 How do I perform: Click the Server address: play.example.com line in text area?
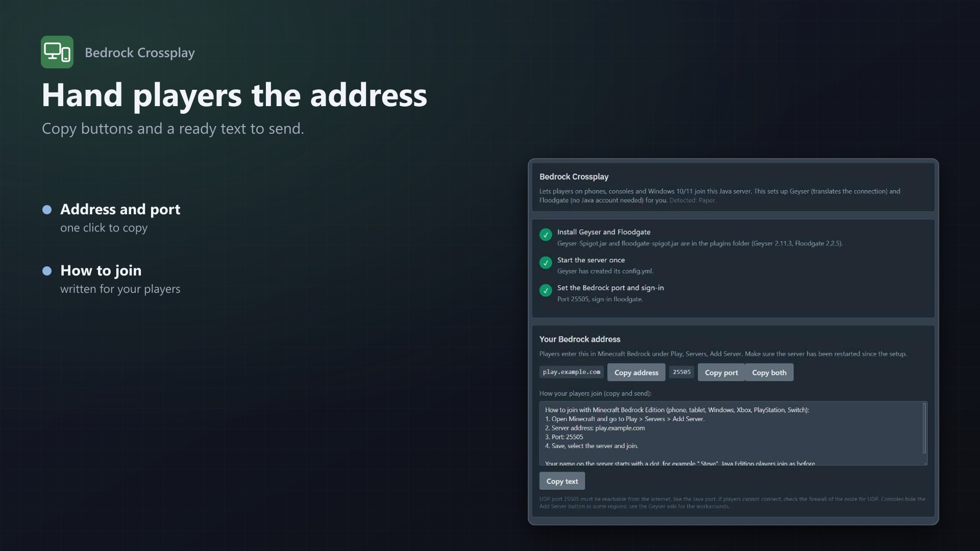[595, 428]
